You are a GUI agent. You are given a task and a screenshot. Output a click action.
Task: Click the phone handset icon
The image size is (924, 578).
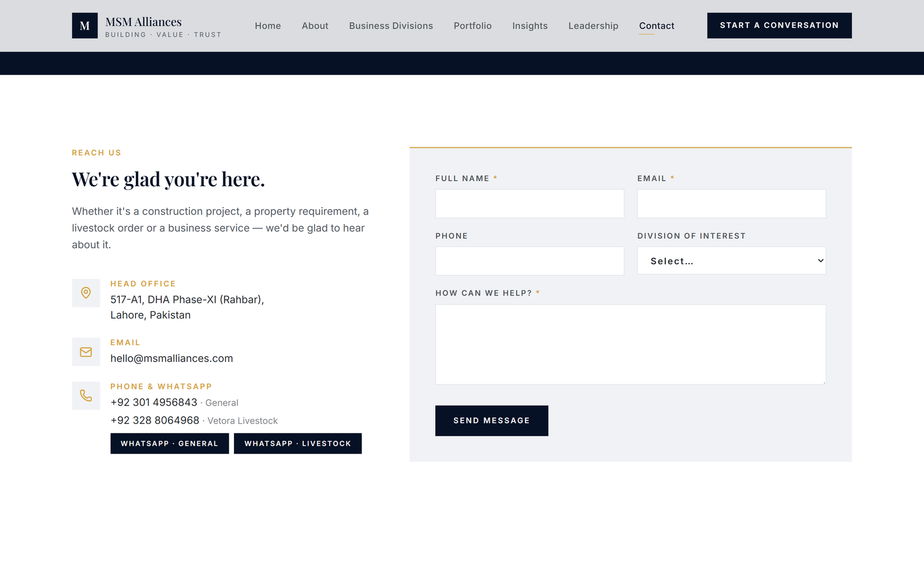click(x=86, y=396)
